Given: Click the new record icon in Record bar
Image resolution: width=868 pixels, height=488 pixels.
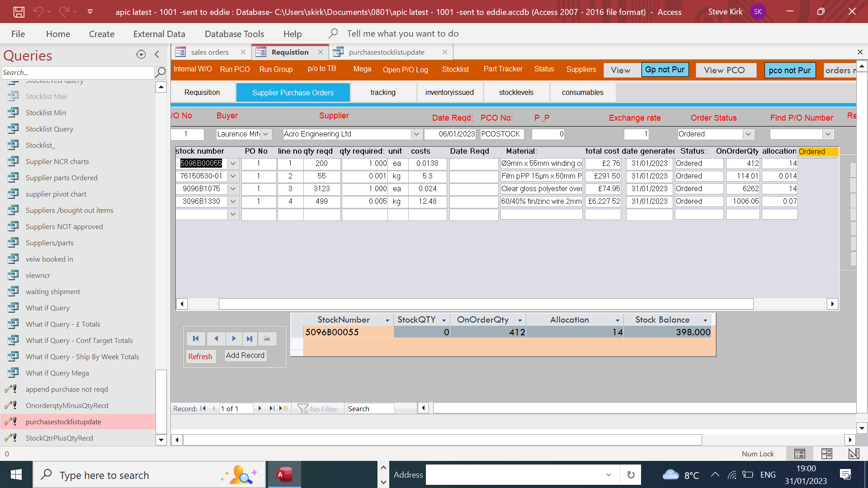Looking at the screenshot, I should point(283,408).
